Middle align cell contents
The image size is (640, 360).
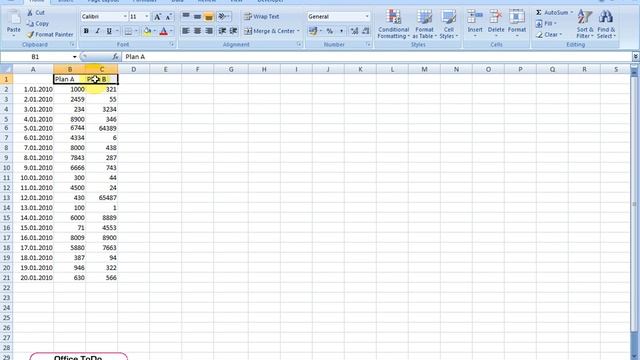tap(197, 16)
